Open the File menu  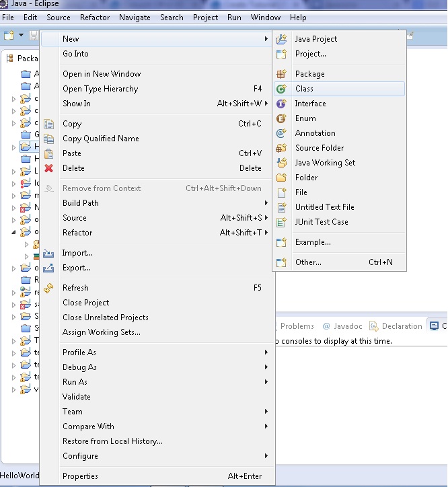point(8,17)
